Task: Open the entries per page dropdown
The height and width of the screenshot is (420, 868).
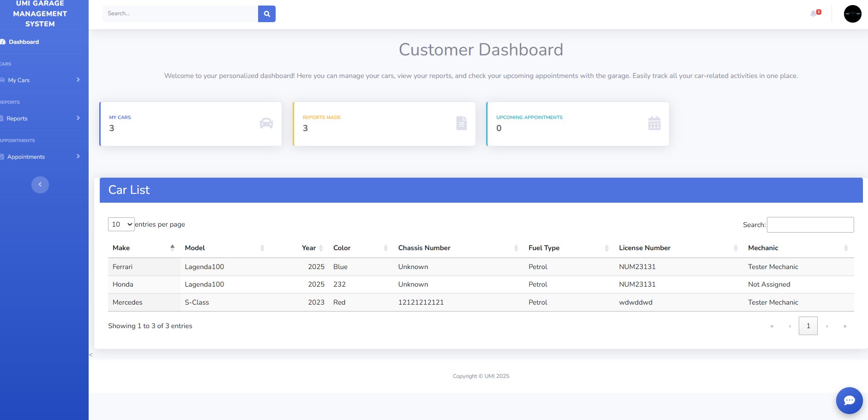Action: coord(121,224)
